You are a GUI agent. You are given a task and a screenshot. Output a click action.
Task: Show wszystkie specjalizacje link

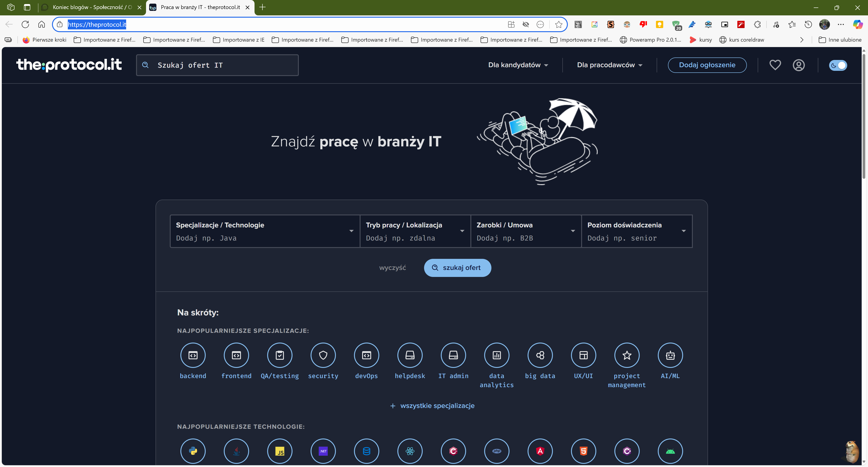coord(432,406)
